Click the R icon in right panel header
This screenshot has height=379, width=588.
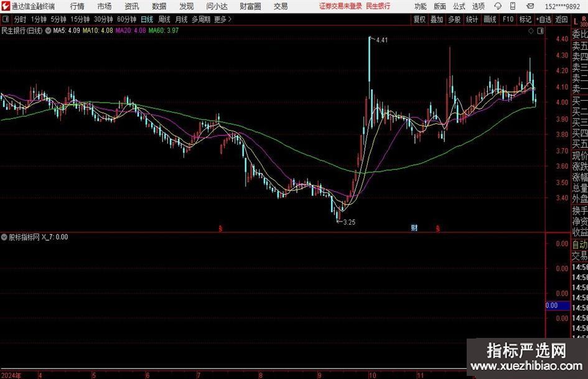click(584, 19)
